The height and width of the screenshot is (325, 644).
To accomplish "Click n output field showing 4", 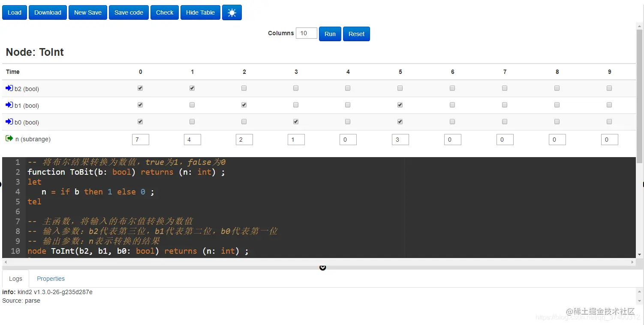I will pos(193,140).
